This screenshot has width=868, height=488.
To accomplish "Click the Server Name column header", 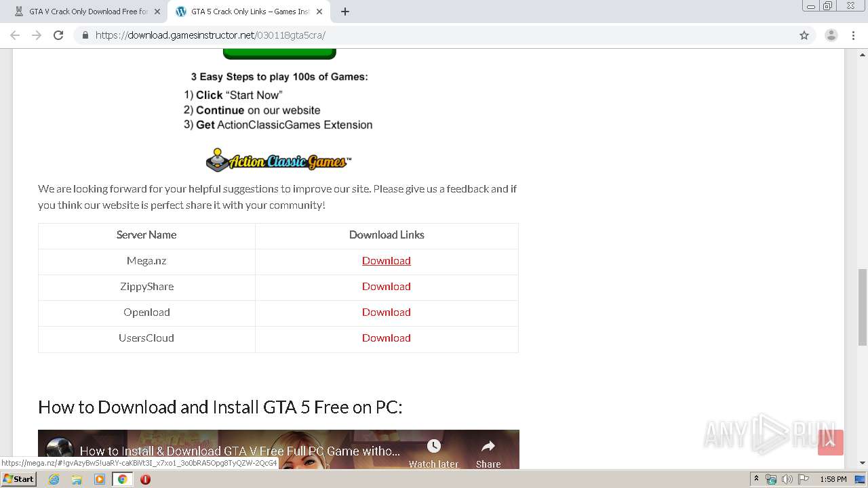I will click(x=146, y=235).
